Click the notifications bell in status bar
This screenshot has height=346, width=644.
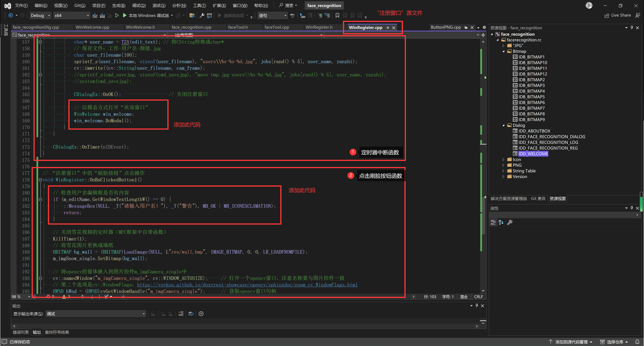click(x=637, y=342)
